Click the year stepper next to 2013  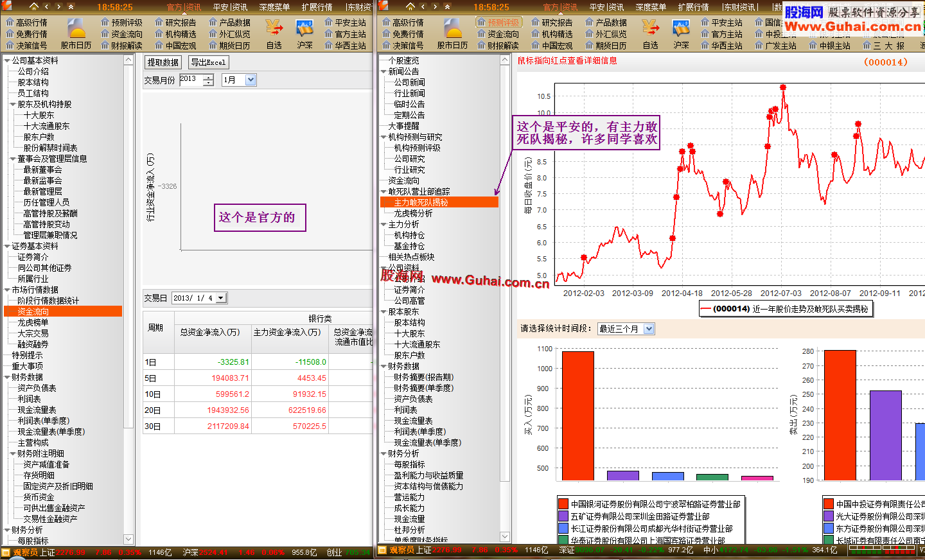coord(208,80)
